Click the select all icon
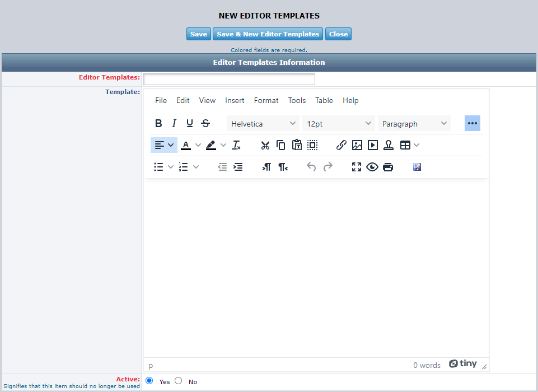The height and width of the screenshot is (392, 538). pyautogui.click(x=312, y=145)
